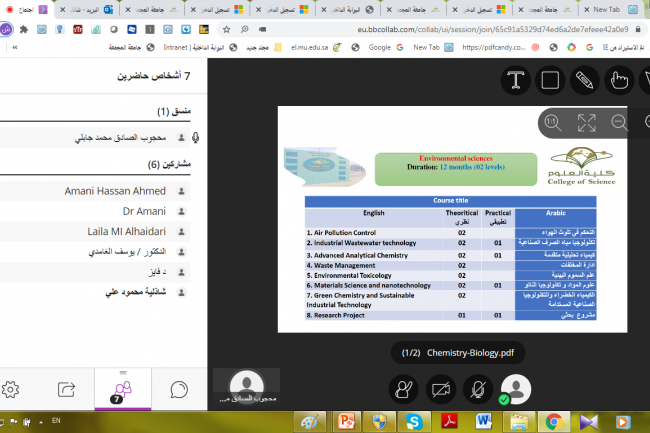Click Air Pollution Control course row

[451, 232]
